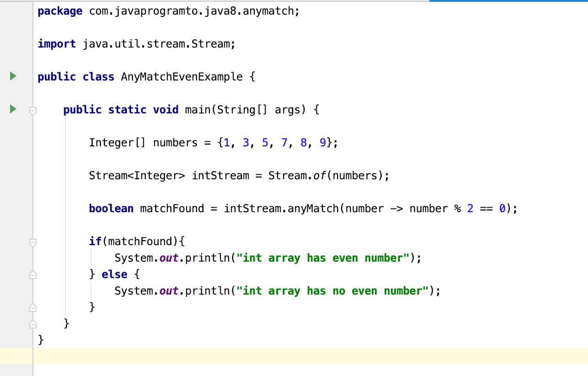Viewport: 588px width, 376px height.
Task: Run the main method using its gutter play icon
Action: pos(12,109)
